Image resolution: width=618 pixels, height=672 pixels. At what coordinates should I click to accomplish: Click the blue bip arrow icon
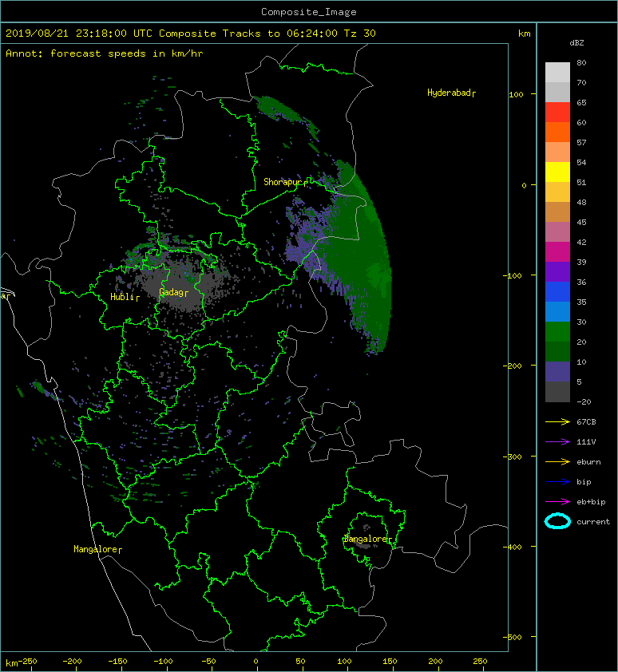tap(557, 482)
